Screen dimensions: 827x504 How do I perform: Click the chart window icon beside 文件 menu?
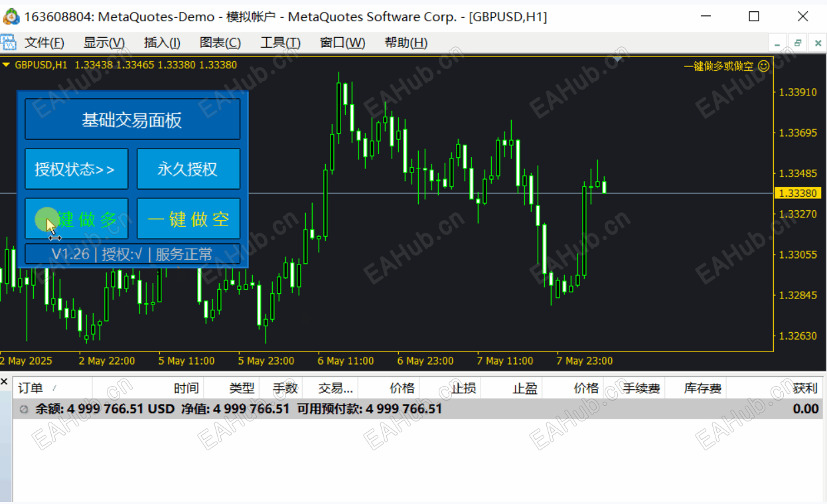(x=8, y=42)
